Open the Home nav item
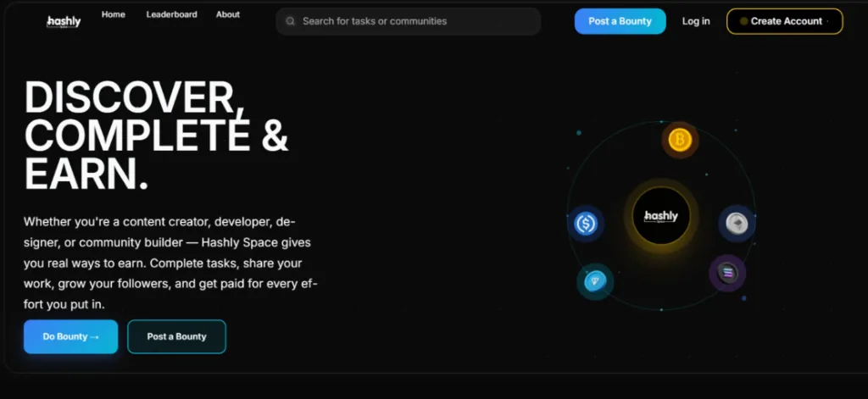Screen dimensions: 868x399 114,14
